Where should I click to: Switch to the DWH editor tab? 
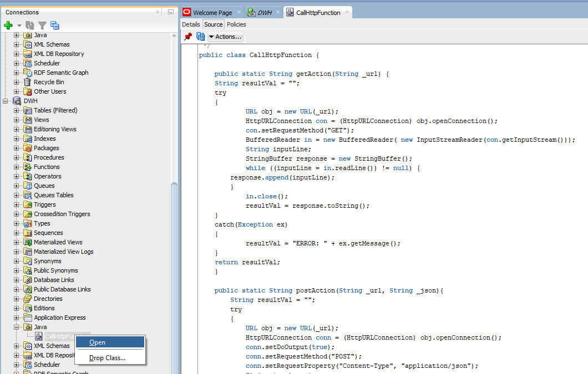pyautogui.click(x=264, y=12)
